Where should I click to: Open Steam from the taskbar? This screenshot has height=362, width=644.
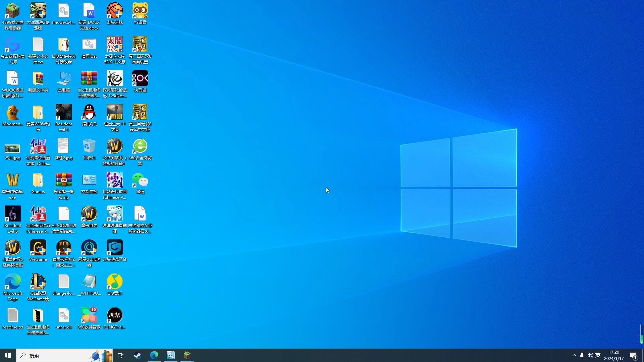click(x=138, y=355)
